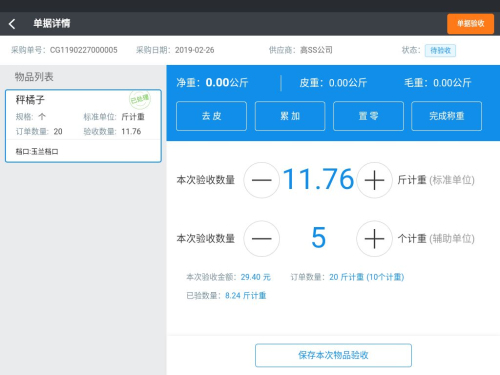Decrease 斤计重 standard unit quantity

point(262,180)
